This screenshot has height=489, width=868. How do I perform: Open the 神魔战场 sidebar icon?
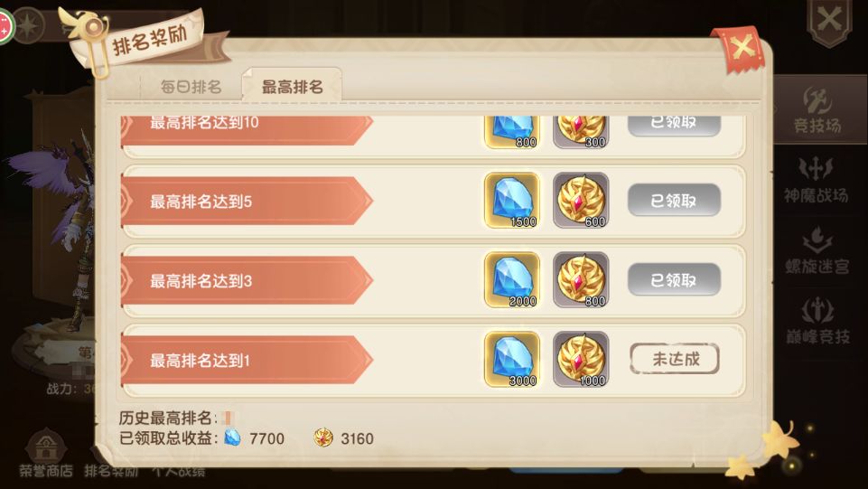(816, 179)
